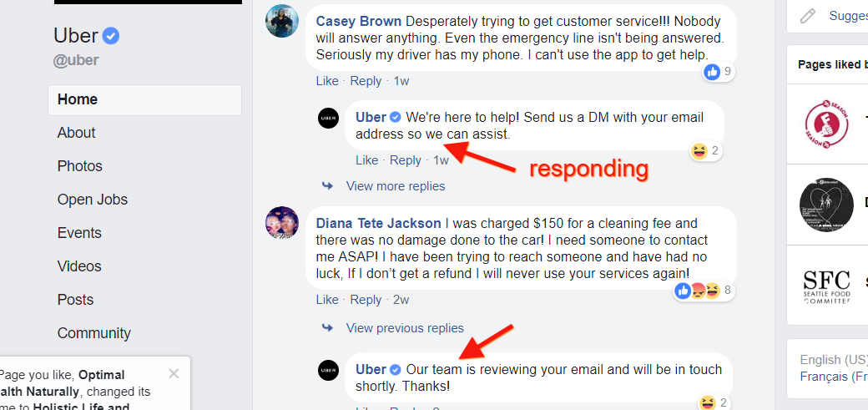Expand View previous replies under Diana's comment
Screen dimensions: 868x410
point(405,328)
